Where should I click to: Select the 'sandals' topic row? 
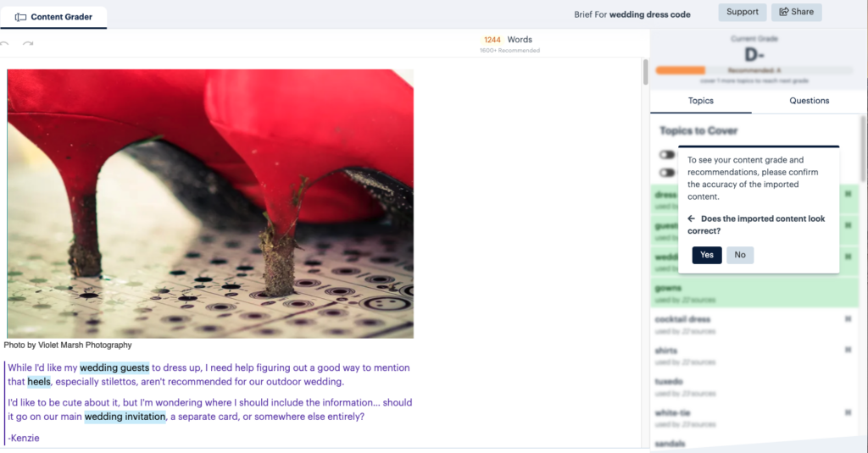pos(754,445)
